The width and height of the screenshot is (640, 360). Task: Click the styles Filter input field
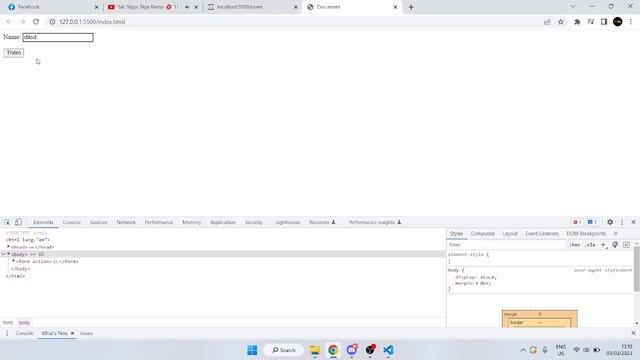click(x=506, y=245)
